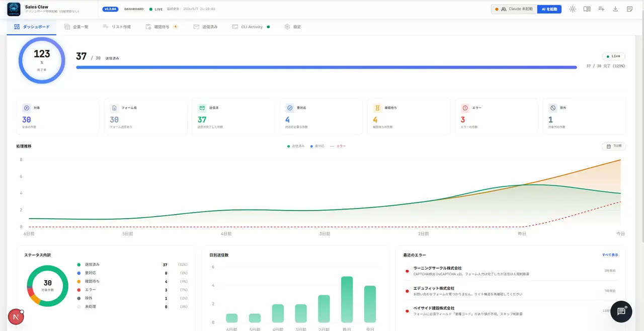Click the v1.2.64 version badge
The width and height of the screenshot is (644, 331).
point(110,9)
